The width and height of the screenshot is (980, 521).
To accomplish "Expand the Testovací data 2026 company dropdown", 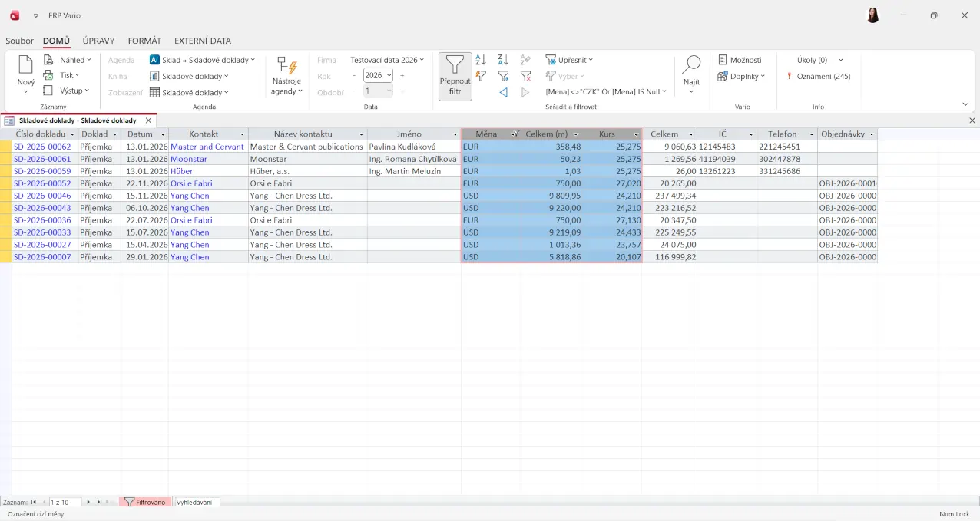I will point(387,60).
